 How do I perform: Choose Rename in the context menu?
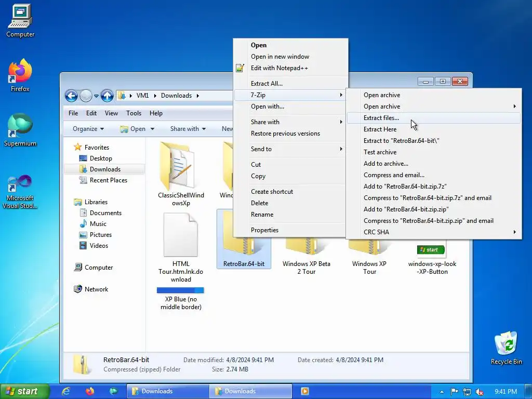click(x=290, y=215)
